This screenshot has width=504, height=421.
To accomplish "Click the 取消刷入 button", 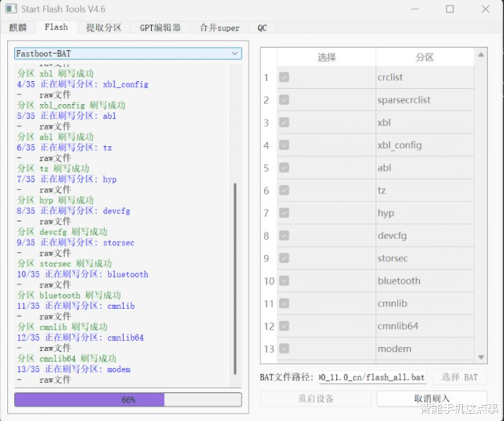I will (431, 399).
